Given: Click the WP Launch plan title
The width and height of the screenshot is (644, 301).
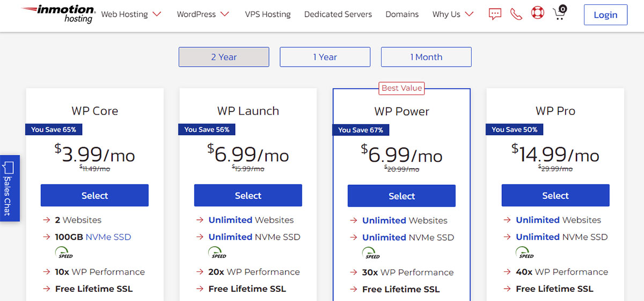Looking at the screenshot, I should (248, 111).
